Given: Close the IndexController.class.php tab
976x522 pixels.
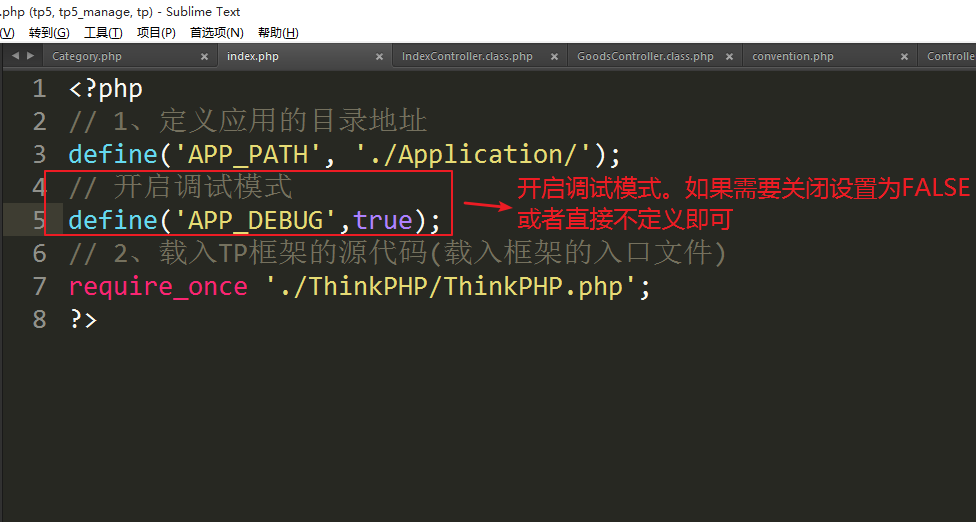Looking at the screenshot, I should (x=554, y=57).
